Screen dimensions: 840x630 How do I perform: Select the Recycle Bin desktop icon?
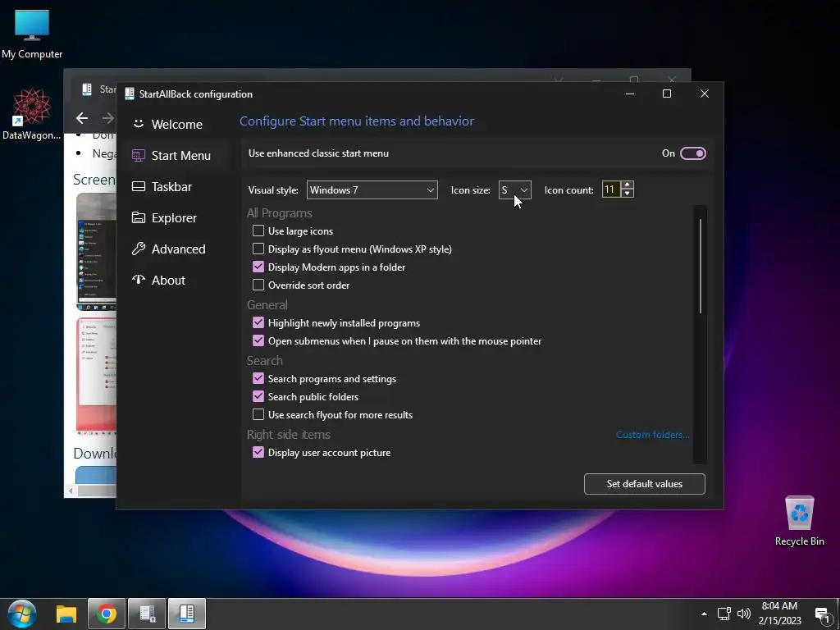[x=799, y=521]
